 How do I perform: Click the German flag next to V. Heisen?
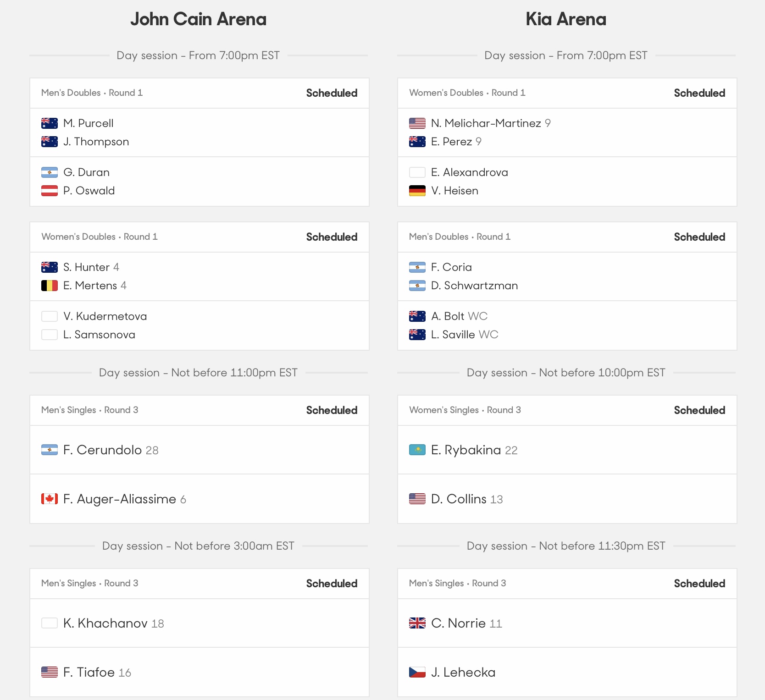pos(417,190)
